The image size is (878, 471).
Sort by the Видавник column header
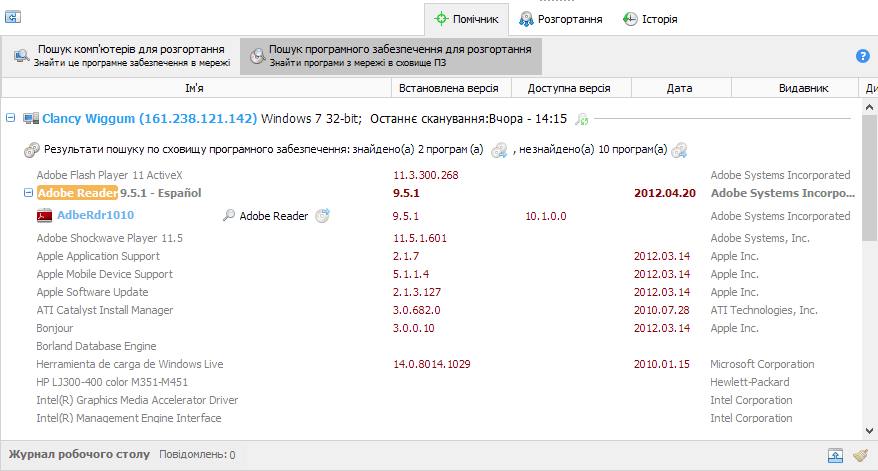(795, 88)
